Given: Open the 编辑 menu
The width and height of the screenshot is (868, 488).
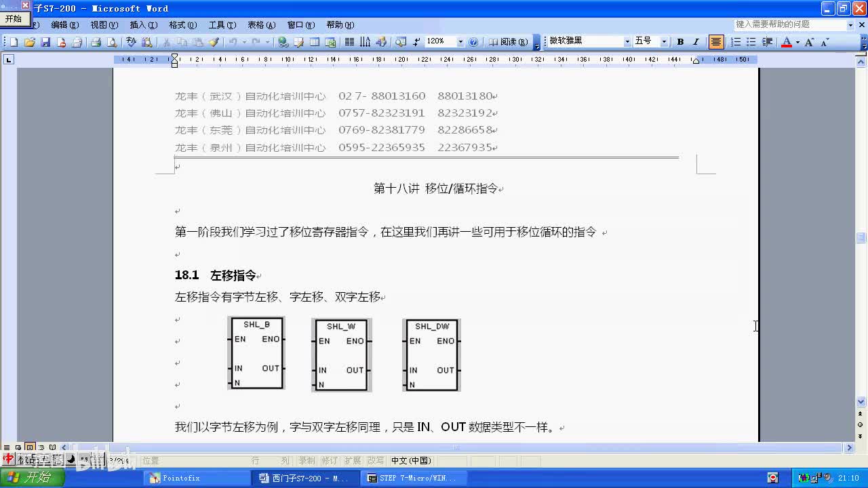Looking at the screenshot, I should click(64, 24).
